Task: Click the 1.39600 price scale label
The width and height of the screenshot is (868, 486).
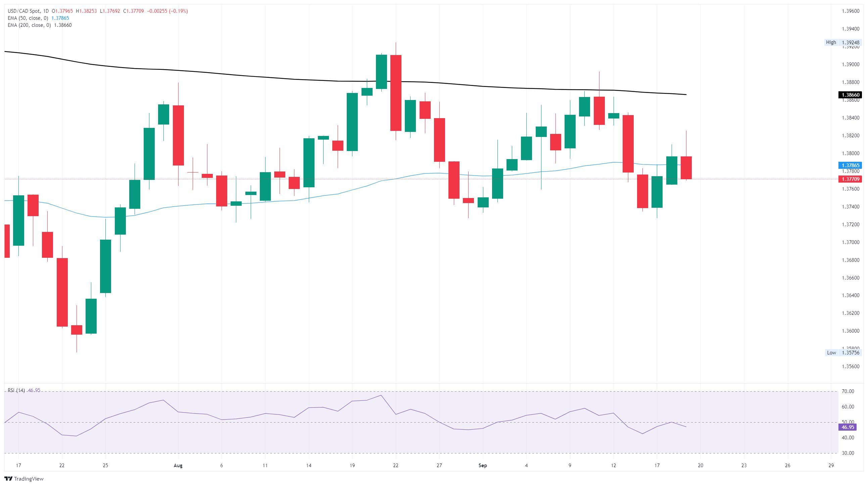Action: pyautogui.click(x=850, y=11)
